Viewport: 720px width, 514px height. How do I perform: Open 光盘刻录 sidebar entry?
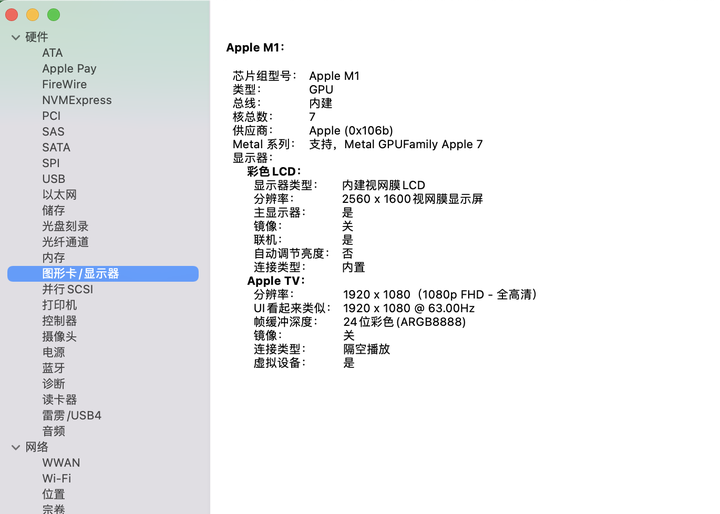65,226
